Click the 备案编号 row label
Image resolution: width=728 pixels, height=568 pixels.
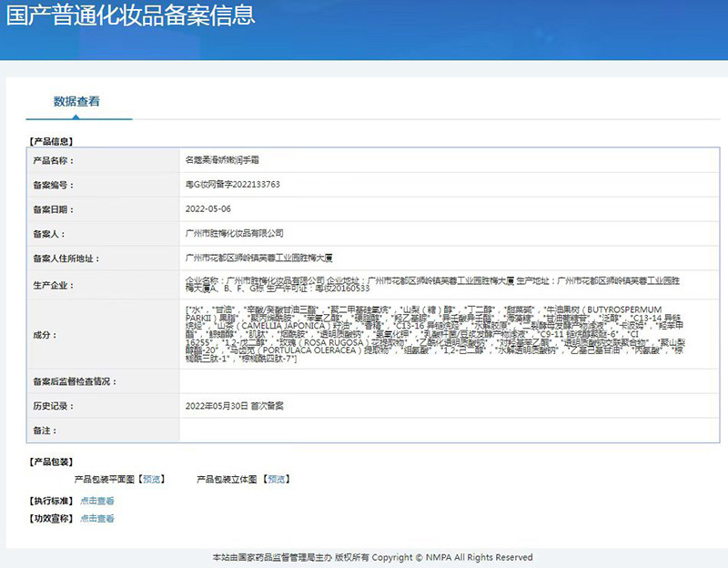click(54, 186)
